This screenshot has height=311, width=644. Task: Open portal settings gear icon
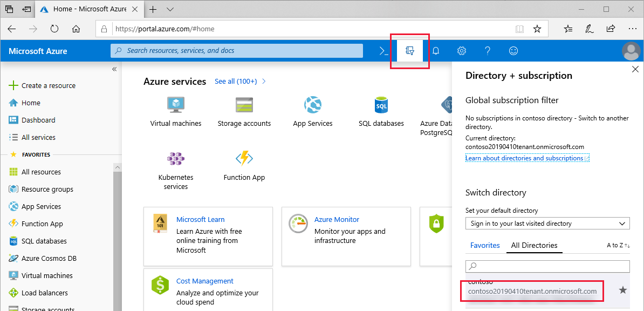[462, 51]
